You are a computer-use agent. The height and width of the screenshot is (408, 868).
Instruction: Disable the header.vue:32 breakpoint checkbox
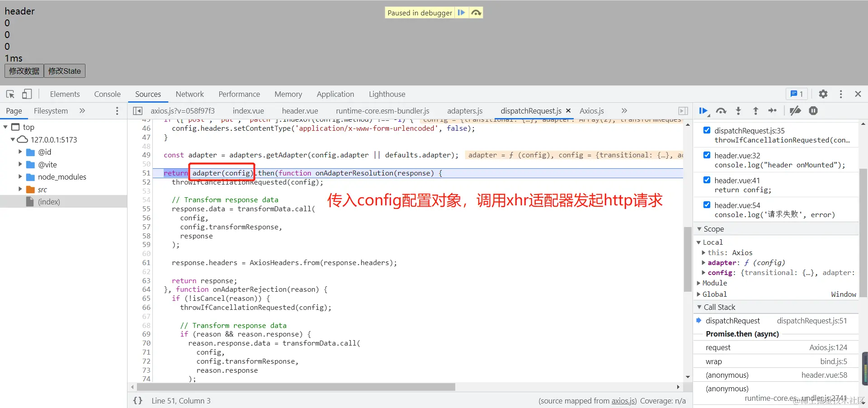point(707,155)
